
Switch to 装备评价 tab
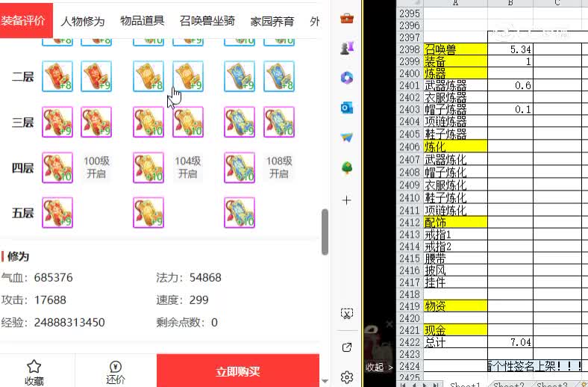coord(25,20)
